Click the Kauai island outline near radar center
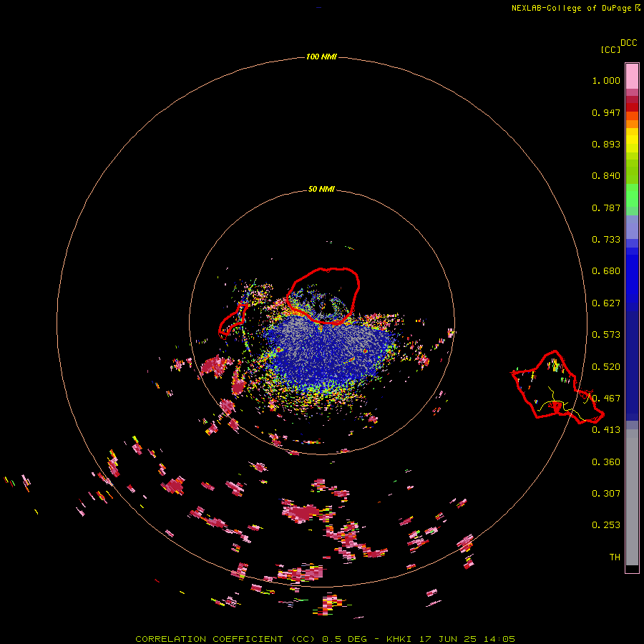The width and height of the screenshot is (644, 644). click(x=323, y=296)
